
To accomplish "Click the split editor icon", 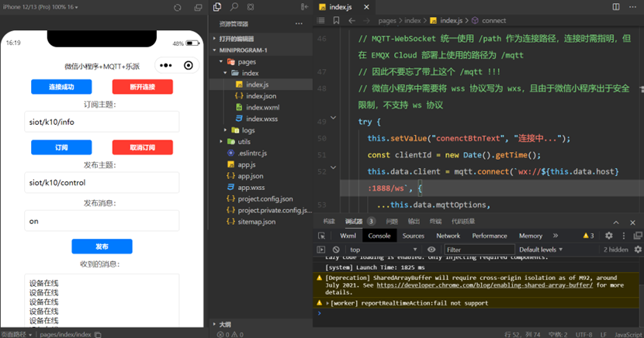I will pos(616,7).
